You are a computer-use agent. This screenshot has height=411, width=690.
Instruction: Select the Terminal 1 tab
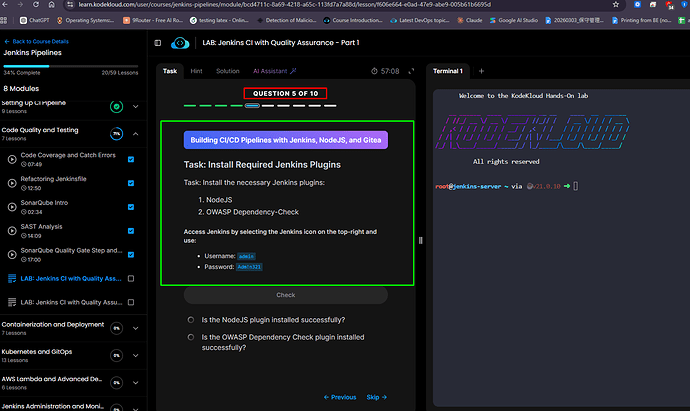[x=448, y=71]
